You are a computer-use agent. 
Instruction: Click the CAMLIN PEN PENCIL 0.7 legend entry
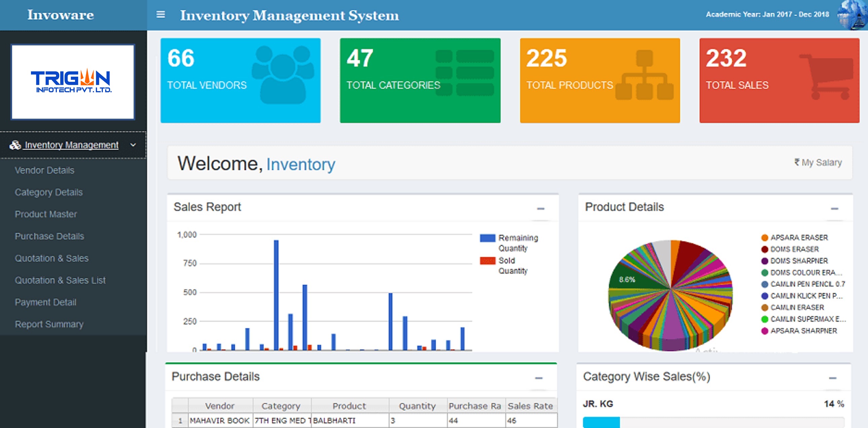(803, 284)
